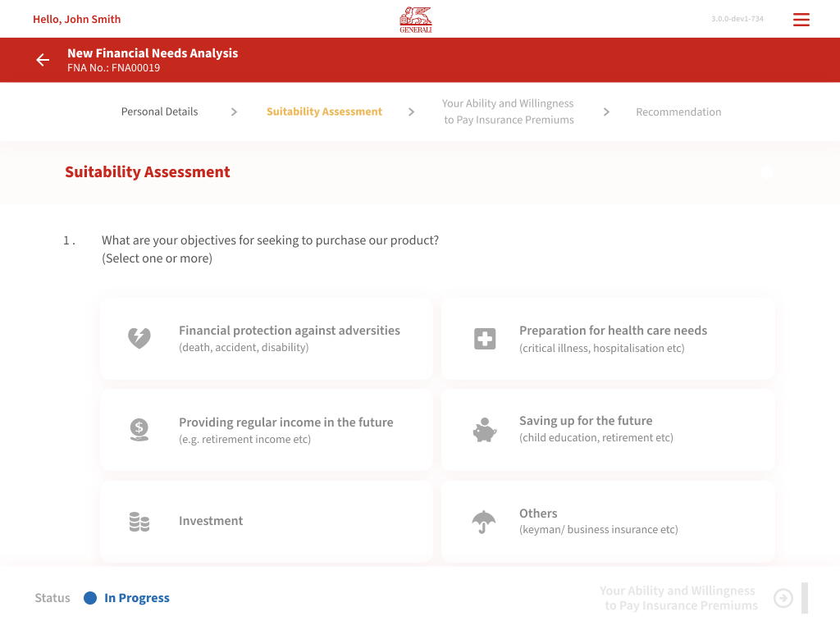Click the Suitability Assessment red heading

(148, 172)
